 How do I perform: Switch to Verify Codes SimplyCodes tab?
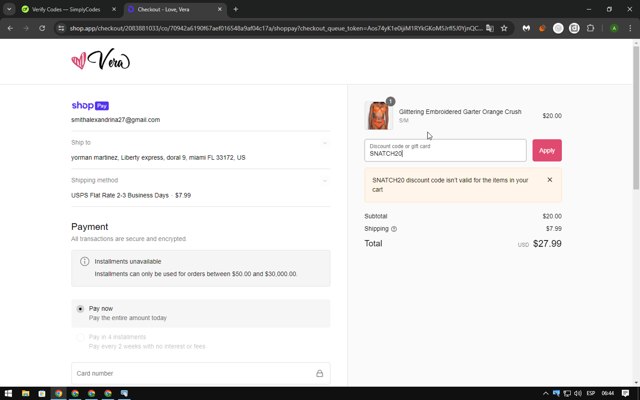pos(67,9)
